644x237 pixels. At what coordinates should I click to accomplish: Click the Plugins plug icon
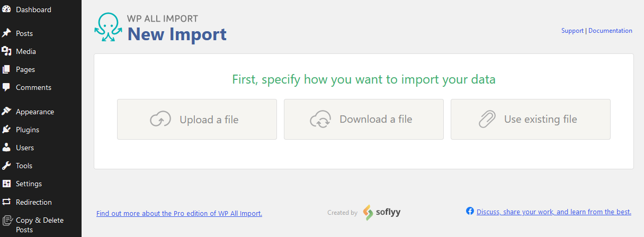tap(6, 130)
